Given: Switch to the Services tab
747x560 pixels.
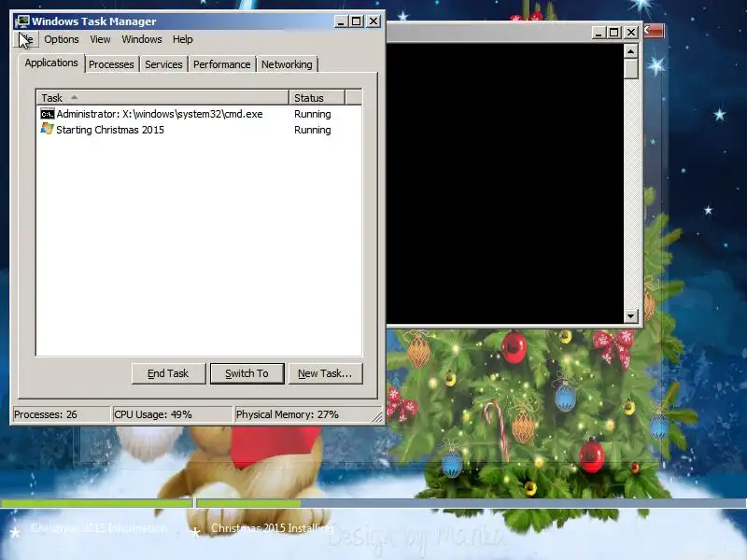Looking at the screenshot, I should pyautogui.click(x=163, y=64).
